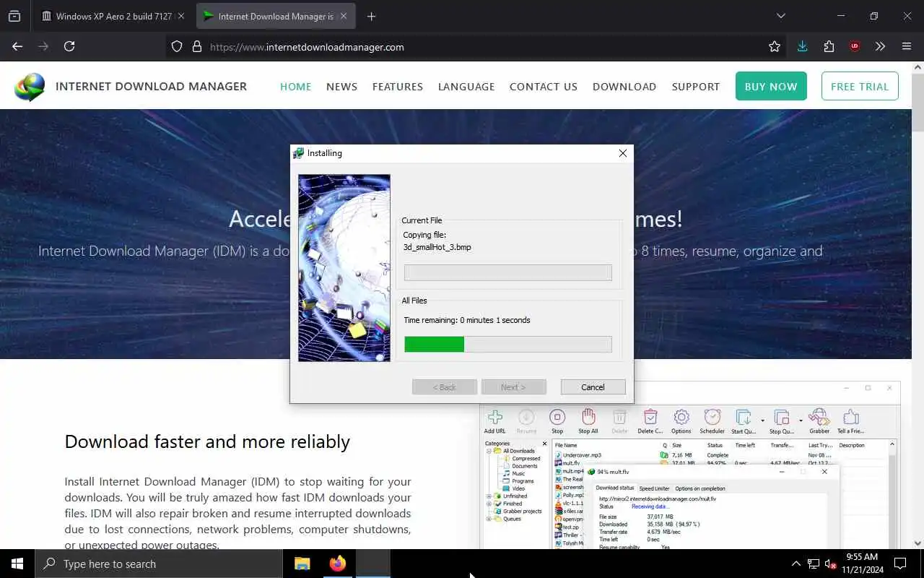Click the muted volume tray icon

[x=830, y=564]
